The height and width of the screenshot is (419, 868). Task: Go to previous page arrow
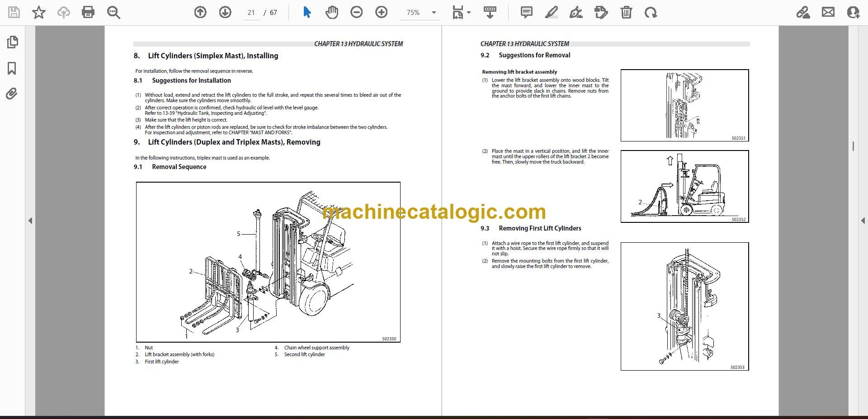click(x=200, y=13)
